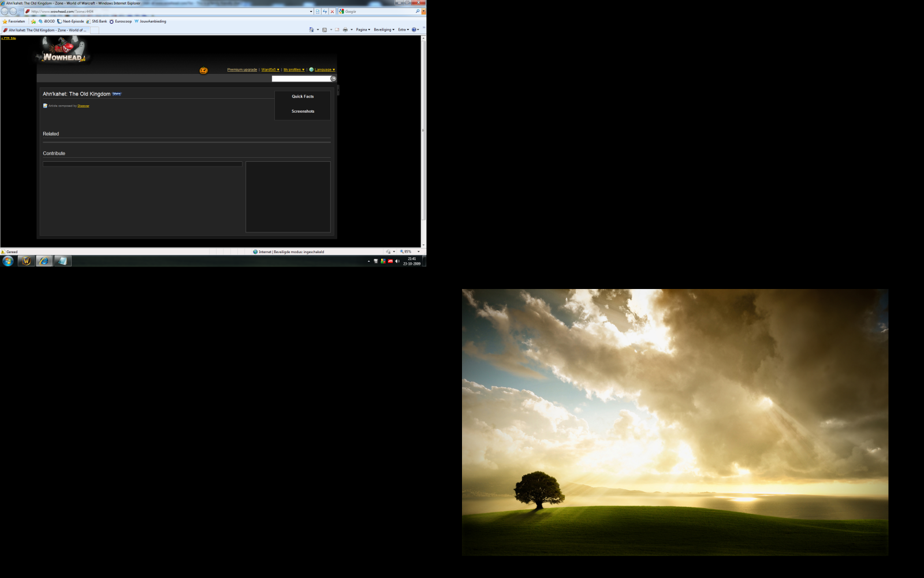The height and width of the screenshot is (578, 924).
Task: Open the Favorieten star button
Action: coord(14,21)
